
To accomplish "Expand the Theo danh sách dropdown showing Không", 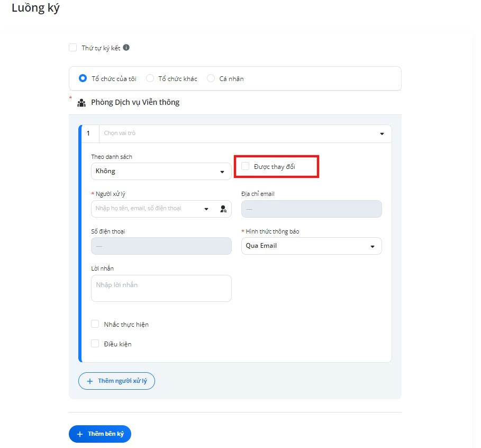I will (x=161, y=172).
